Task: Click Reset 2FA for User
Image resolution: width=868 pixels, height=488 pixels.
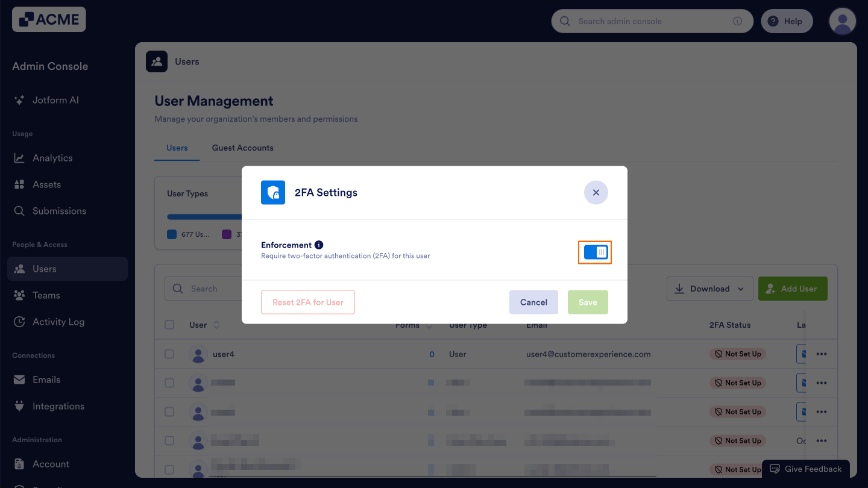Action: (x=308, y=302)
